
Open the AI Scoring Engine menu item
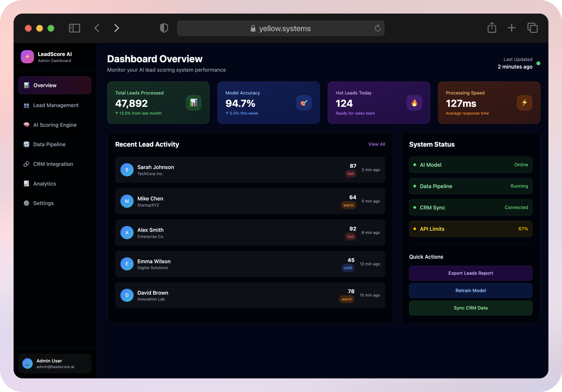(x=55, y=125)
